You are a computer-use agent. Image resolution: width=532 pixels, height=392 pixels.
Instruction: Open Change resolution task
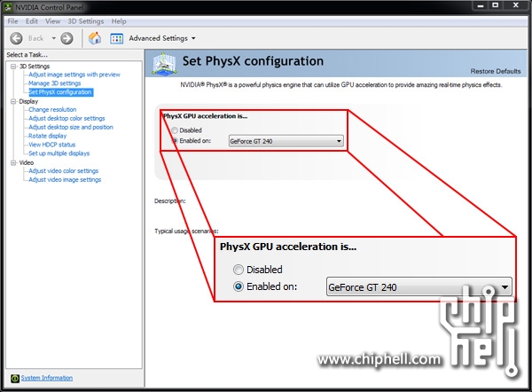(x=52, y=110)
